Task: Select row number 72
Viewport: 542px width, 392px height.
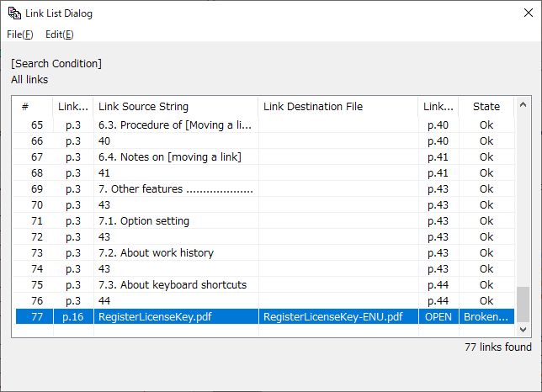Action: 263,237
